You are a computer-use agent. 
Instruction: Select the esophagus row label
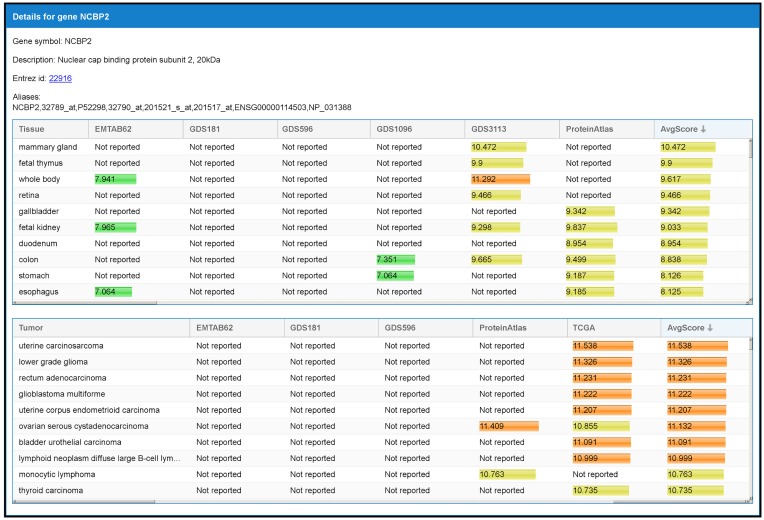pyautogui.click(x=38, y=292)
